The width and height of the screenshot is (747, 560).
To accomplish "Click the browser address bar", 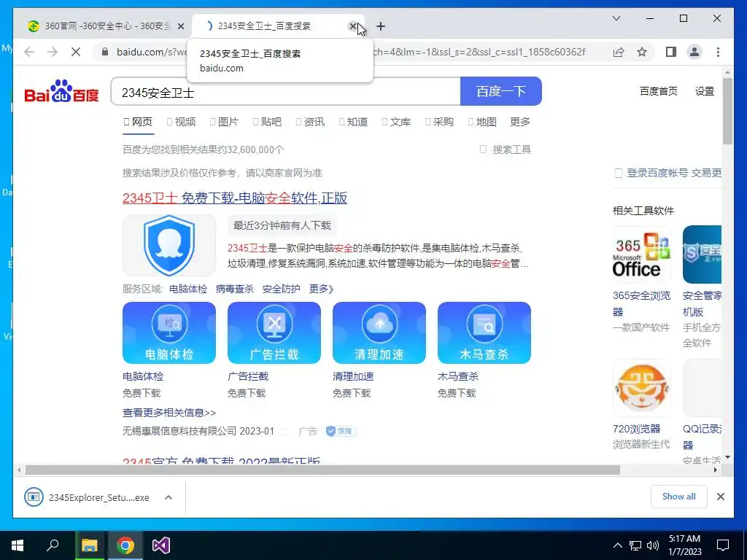I will click(x=352, y=52).
